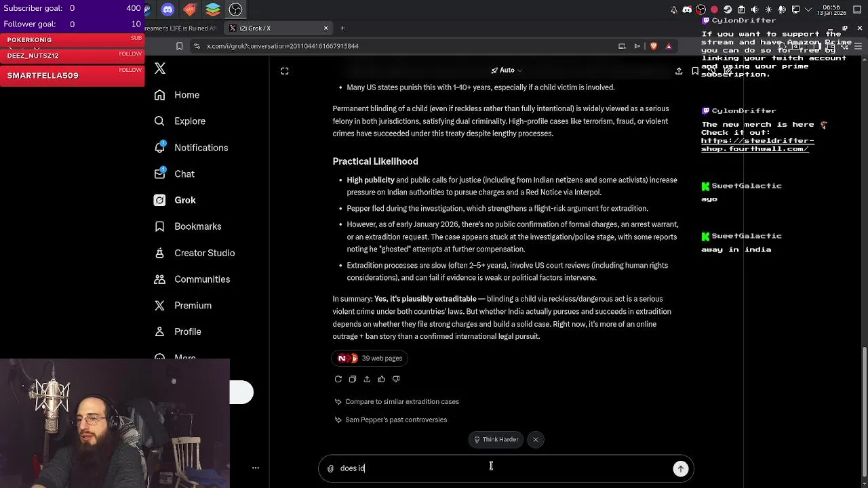Click the Profile person icon

(159, 331)
